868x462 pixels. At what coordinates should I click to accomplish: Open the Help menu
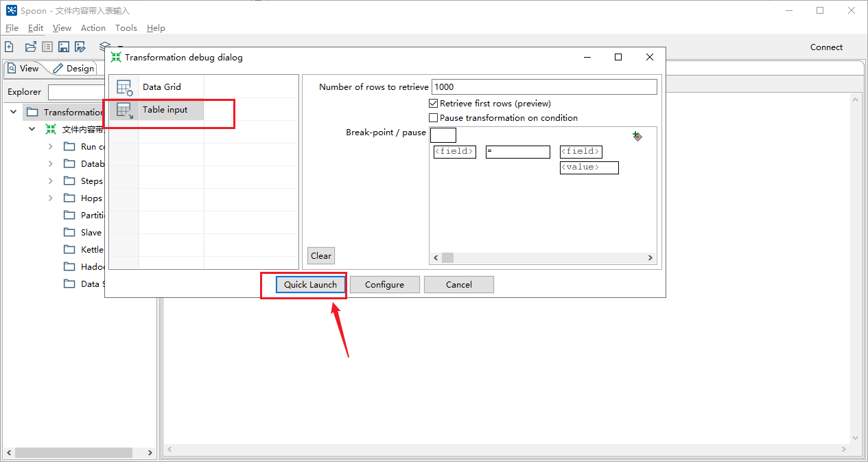(156, 28)
